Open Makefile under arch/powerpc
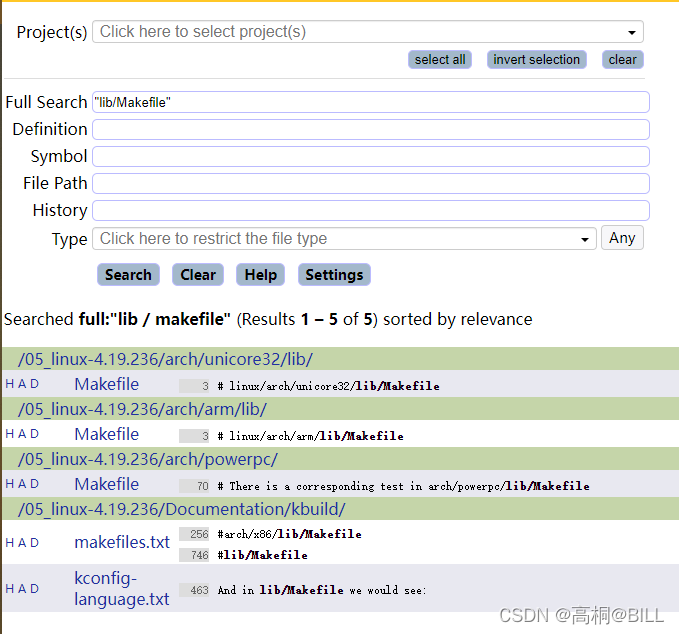Screen dimensions: 679x634 pos(107,484)
